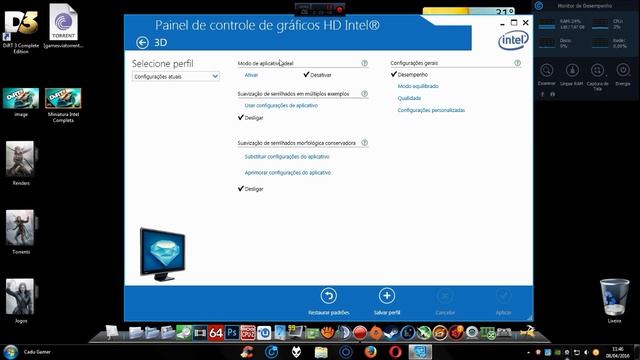Open the Jogos desktop folder
640x360 pixels.
pyautogui.click(x=21, y=301)
